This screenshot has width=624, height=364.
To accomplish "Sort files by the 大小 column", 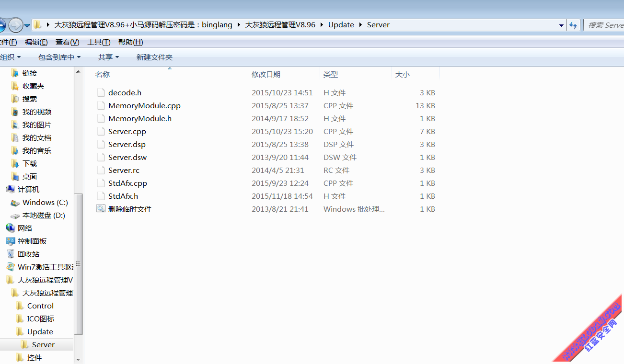I will pos(416,74).
